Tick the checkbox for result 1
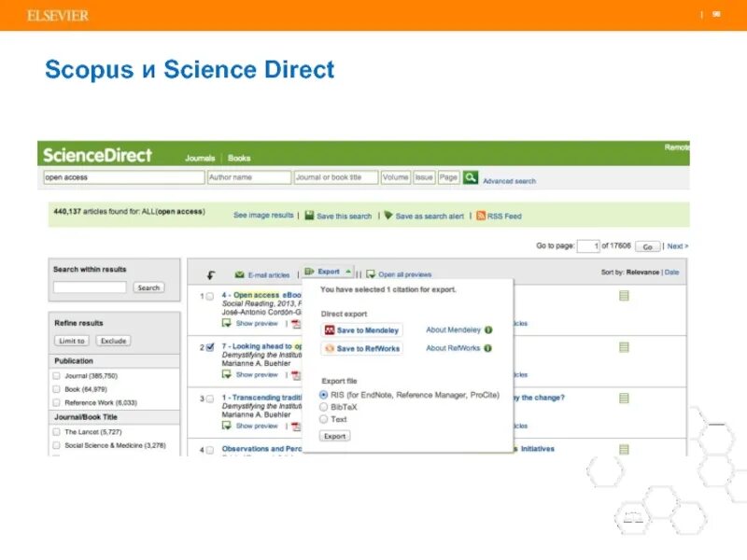This screenshot has height=560, width=747. pos(209,296)
